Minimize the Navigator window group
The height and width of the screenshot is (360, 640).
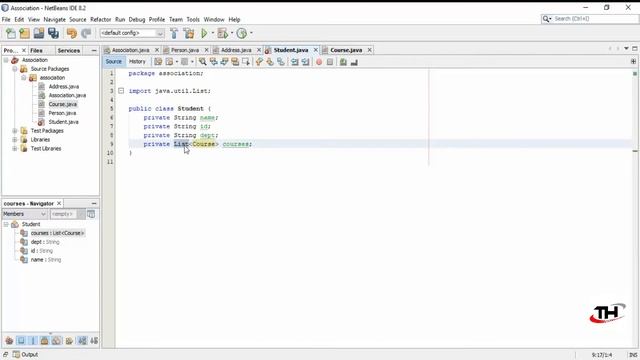[x=94, y=203]
